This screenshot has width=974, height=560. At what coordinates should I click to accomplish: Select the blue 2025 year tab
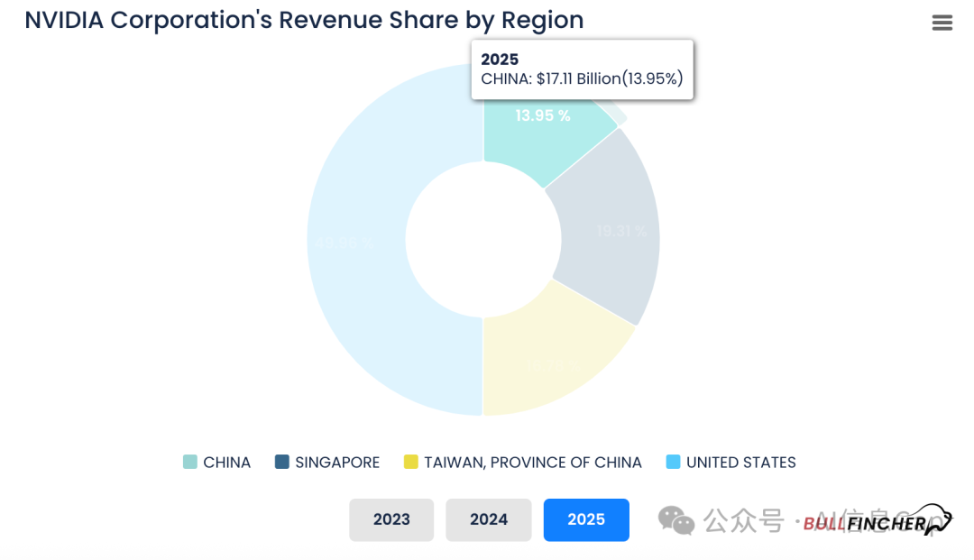(x=586, y=519)
